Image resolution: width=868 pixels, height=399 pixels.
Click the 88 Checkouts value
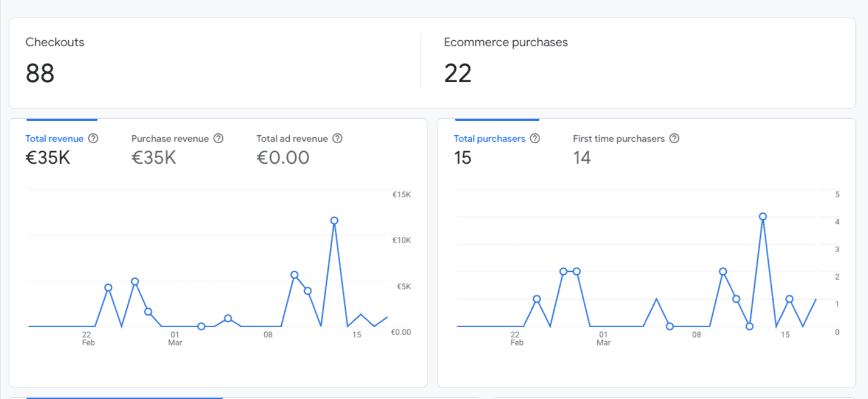40,73
